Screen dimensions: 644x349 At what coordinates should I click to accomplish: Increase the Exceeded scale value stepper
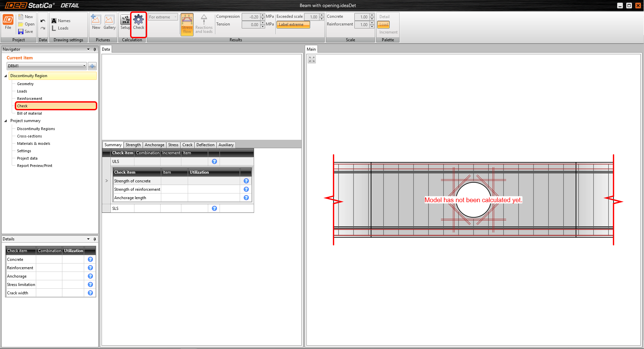[x=322, y=15]
